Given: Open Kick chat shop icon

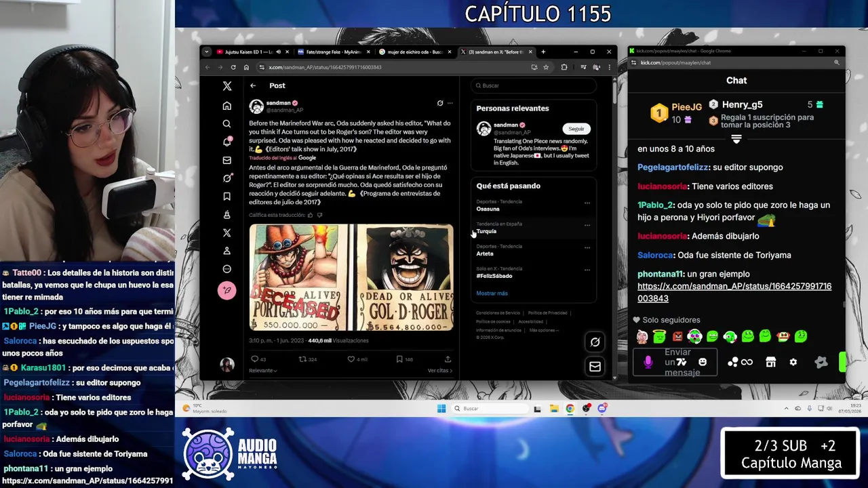Looking at the screenshot, I should [771, 363].
